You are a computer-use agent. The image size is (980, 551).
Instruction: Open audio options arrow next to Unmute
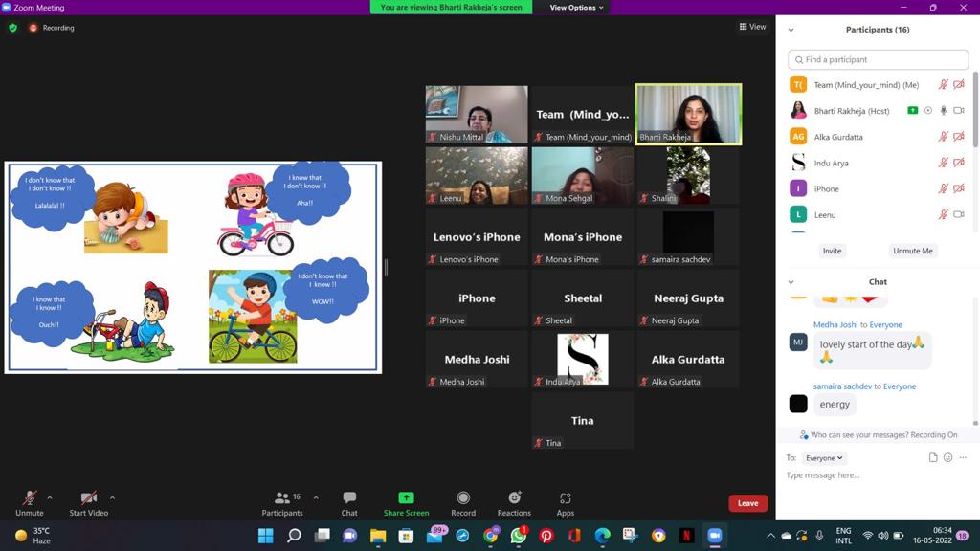[x=50, y=497]
